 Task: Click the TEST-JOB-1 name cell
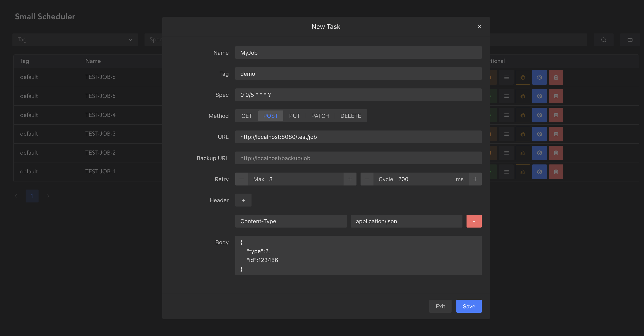pyautogui.click(x=100, y=172)
